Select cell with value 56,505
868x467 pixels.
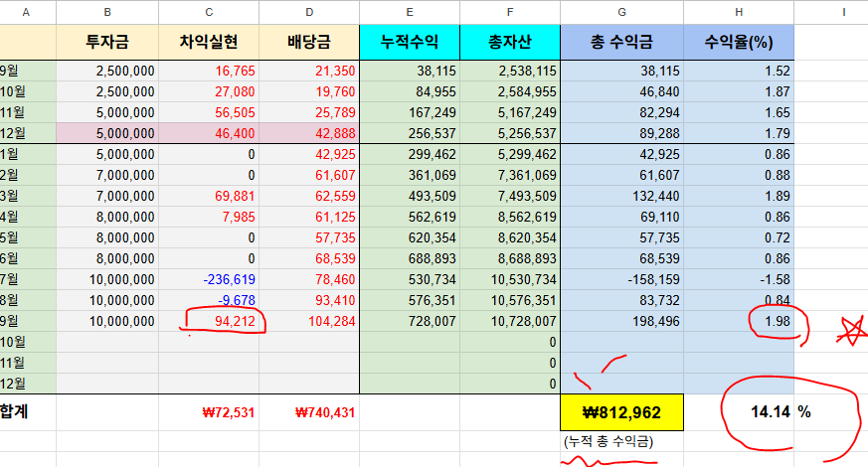click(209, 113)
